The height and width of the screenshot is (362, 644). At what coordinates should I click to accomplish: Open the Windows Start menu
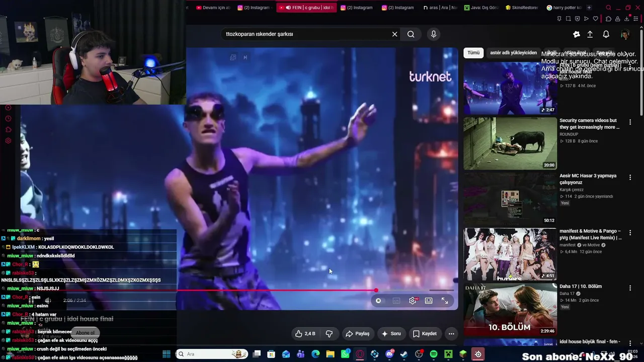coord(167,354)
